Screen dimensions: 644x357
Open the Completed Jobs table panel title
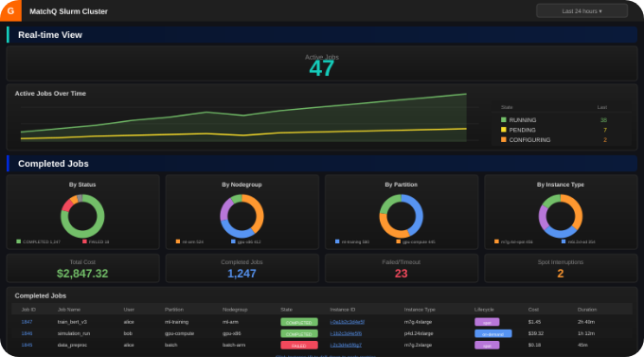click(x=40, y=295)
